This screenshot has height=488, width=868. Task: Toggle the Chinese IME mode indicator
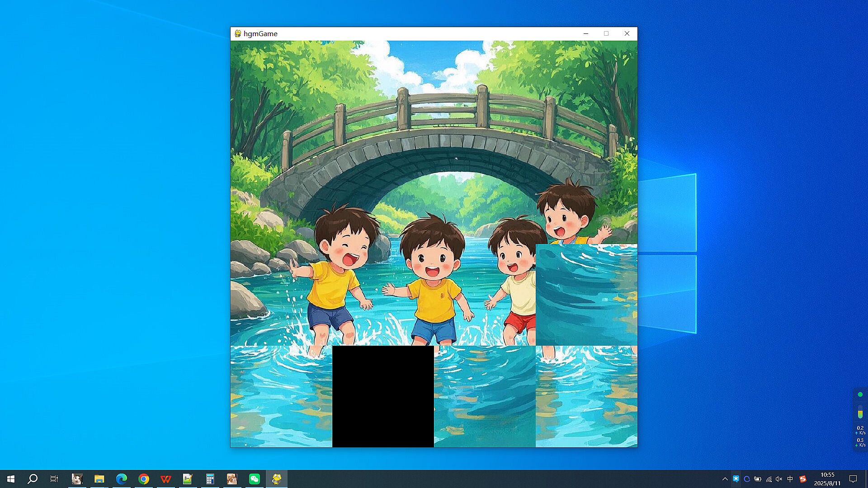tap(790, 479)
